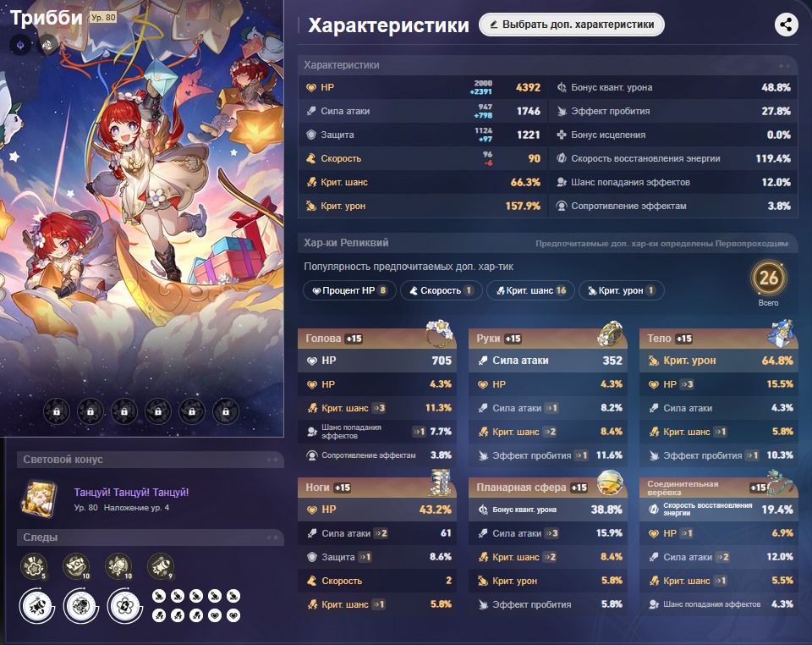Select the first large trace circle icon
Screen dimensions: 812x645
click(x=37, y=606)
